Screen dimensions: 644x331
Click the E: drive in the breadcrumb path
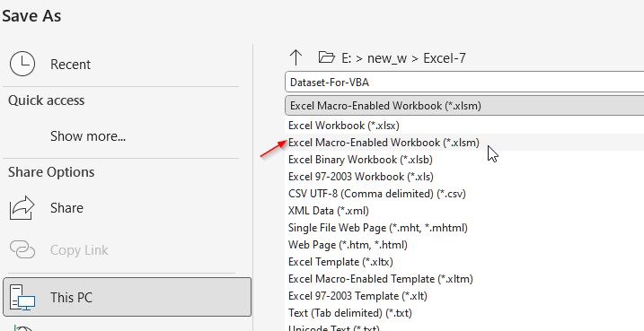point(347,58)
